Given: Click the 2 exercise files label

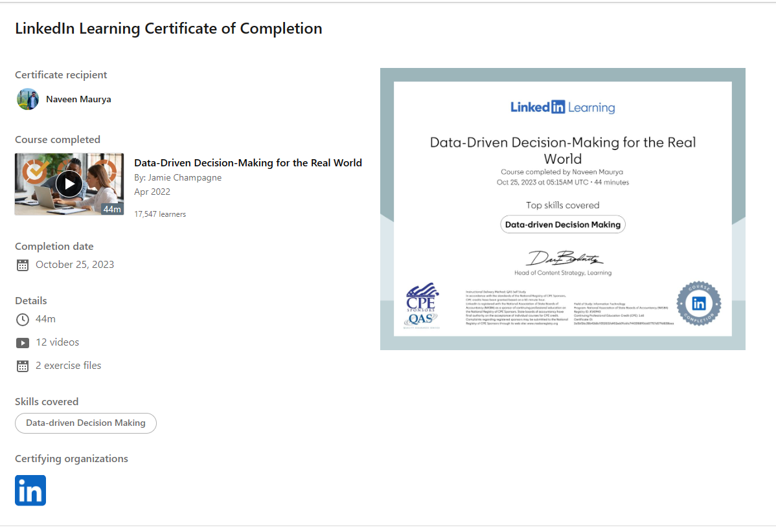Looking at the screenshot, I should pos(68,366).
